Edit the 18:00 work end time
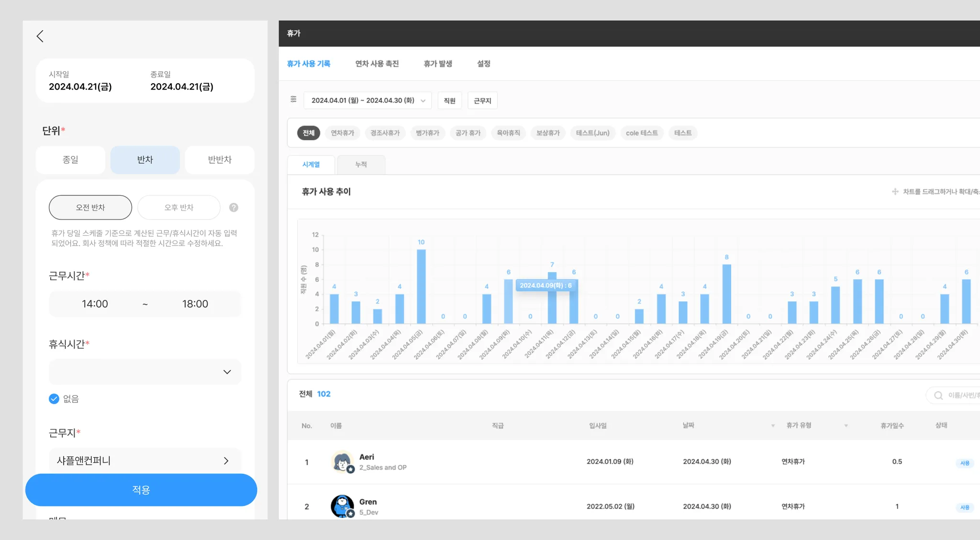The width and height of the screenshot is (980, 540). pos(195,304)
